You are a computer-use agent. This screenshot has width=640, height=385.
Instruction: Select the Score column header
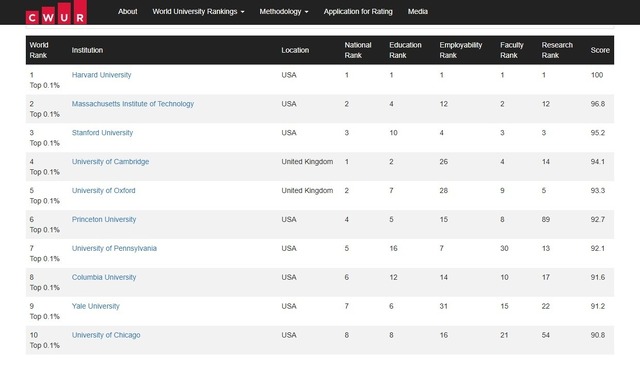(x=600, y=50)
